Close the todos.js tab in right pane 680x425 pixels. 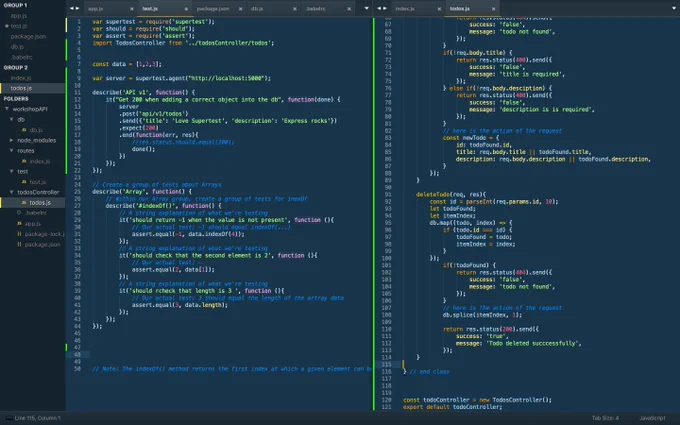click(494, 9)
